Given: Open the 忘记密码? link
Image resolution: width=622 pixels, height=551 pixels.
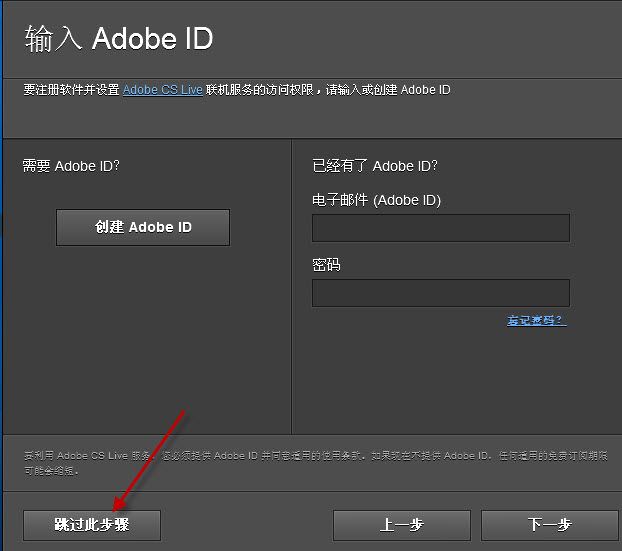Looking at the screenshot, I should point(536,320).
